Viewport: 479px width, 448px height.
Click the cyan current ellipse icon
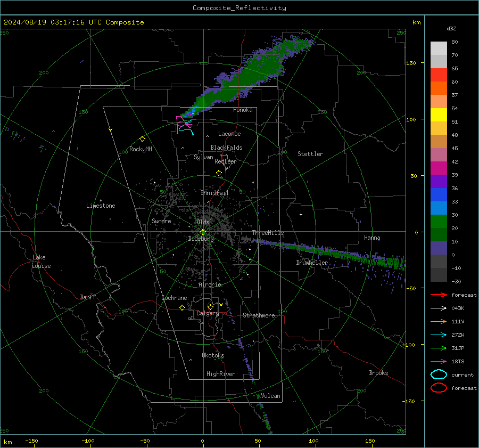439,374
